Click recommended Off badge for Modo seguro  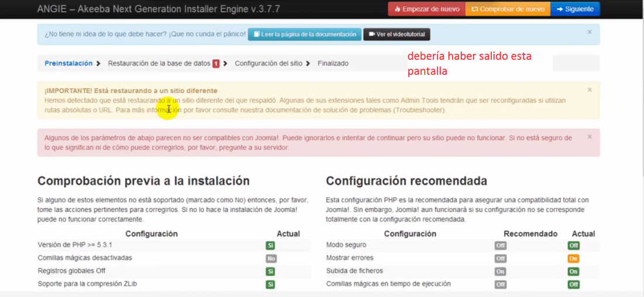click(500, 245)
